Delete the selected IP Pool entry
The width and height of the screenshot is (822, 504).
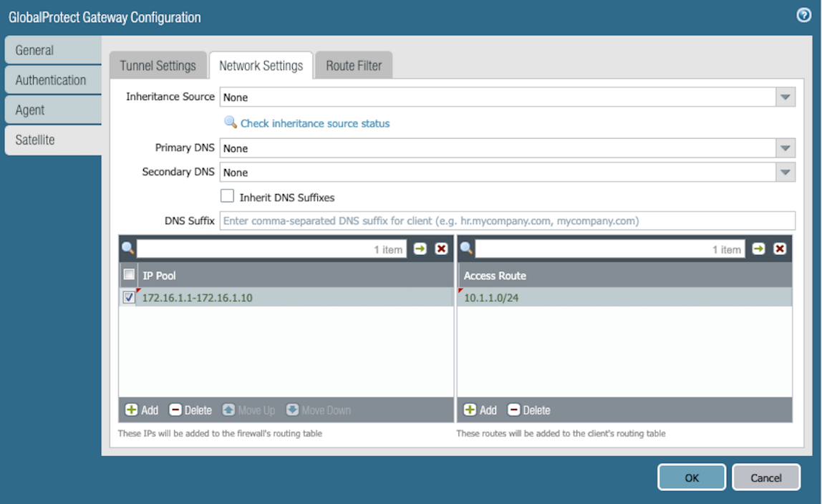click(190, 409)
